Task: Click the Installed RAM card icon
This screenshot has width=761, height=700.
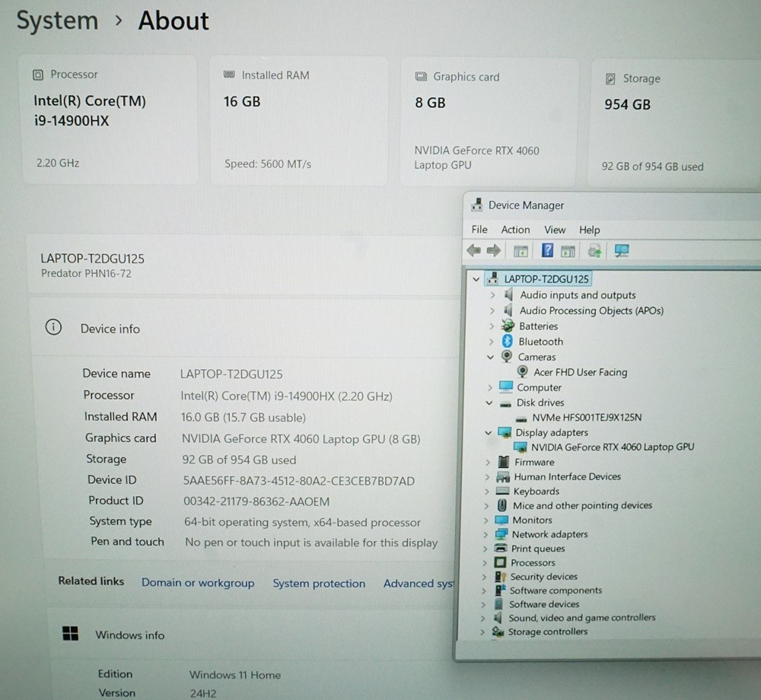Action: (229, 75)
